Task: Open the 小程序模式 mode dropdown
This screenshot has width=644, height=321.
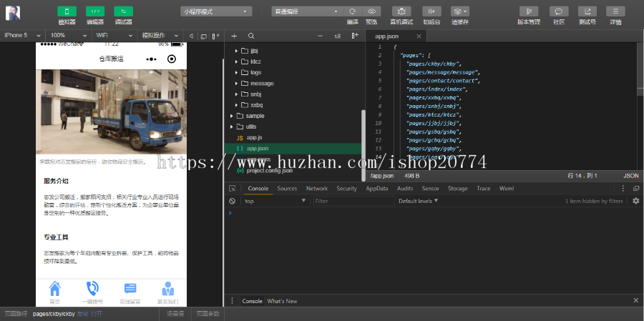Action: [x=216, y=11]
